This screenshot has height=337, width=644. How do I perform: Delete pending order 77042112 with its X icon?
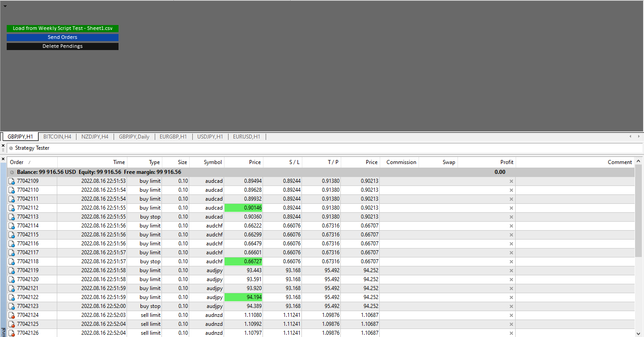click(x=511, y=208)
